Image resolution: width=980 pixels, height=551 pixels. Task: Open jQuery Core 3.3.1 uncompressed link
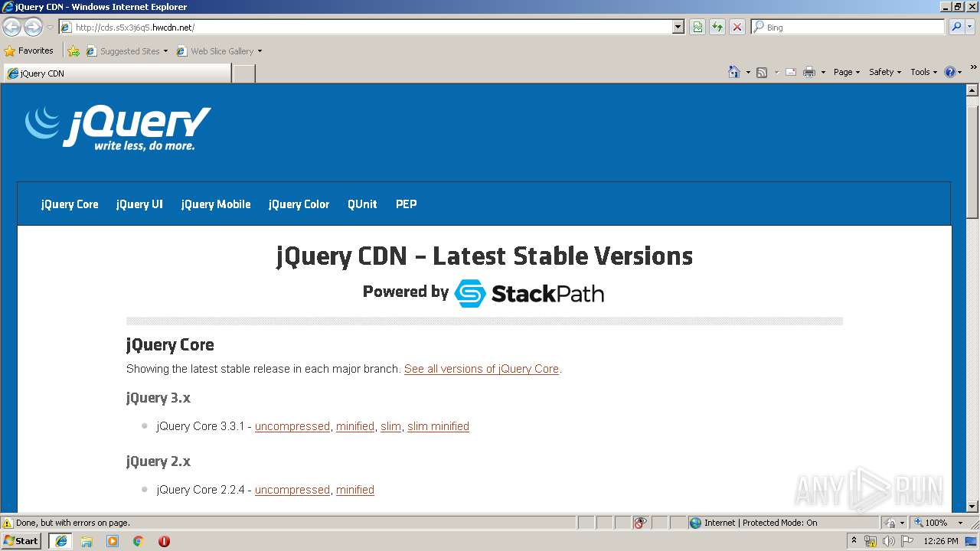[292, 426]
